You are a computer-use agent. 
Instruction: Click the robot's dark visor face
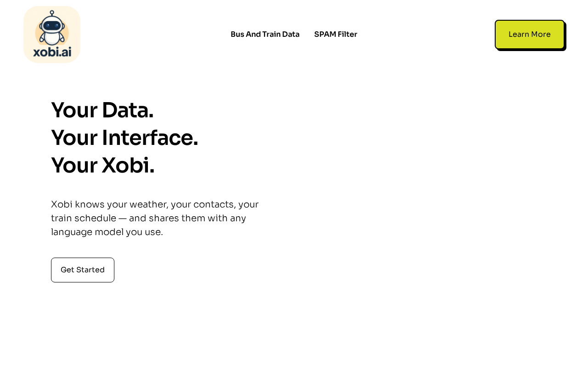[x=52, y=26]
